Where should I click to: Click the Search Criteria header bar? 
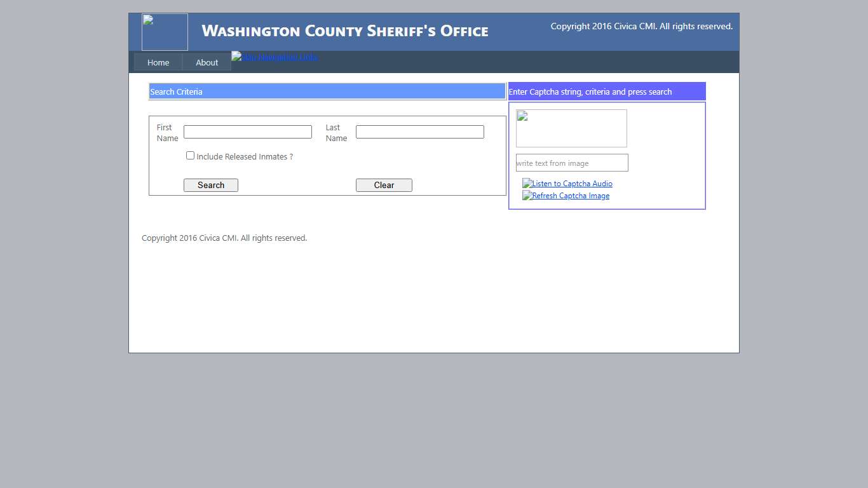[327, 91]
